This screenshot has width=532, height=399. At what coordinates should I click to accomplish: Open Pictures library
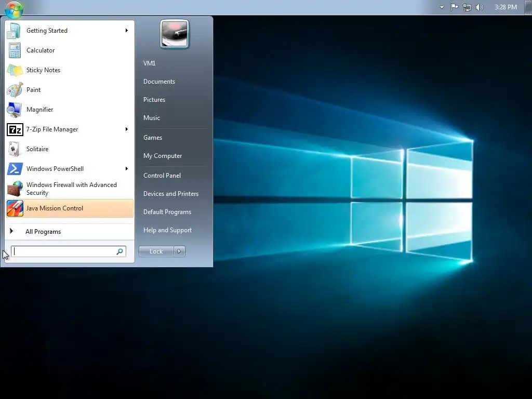pyautogui.click(x=154, y=100)
